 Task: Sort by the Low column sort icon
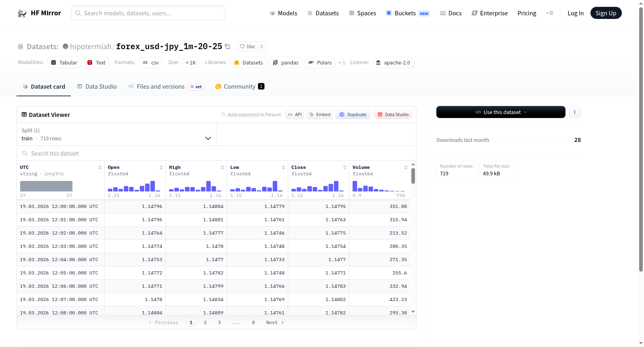coord(283,167)
